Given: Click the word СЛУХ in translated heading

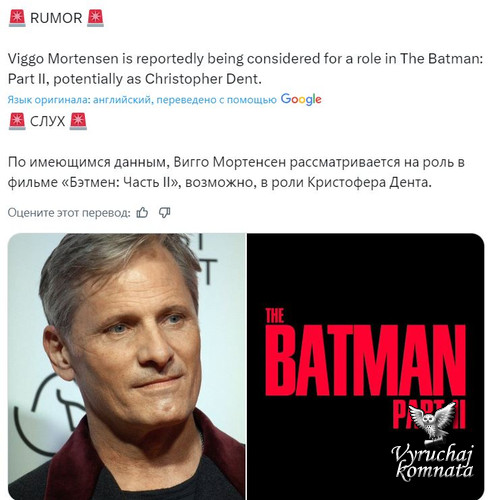Looking at the screenshot, I should (x=48, y=121).
